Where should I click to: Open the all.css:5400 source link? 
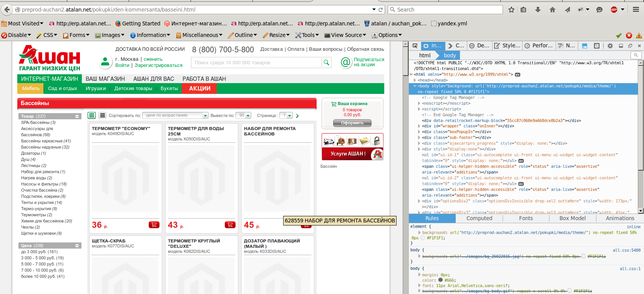click(627, 250)
